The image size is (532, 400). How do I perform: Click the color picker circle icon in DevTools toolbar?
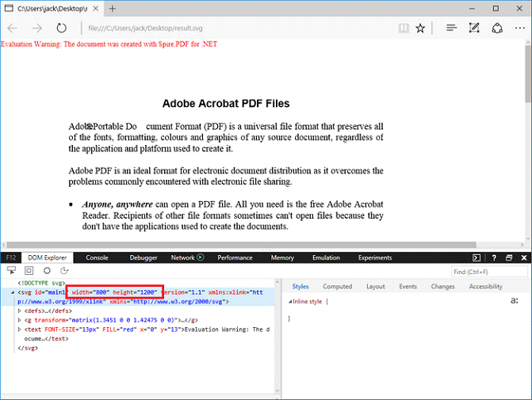click(47, 271)
